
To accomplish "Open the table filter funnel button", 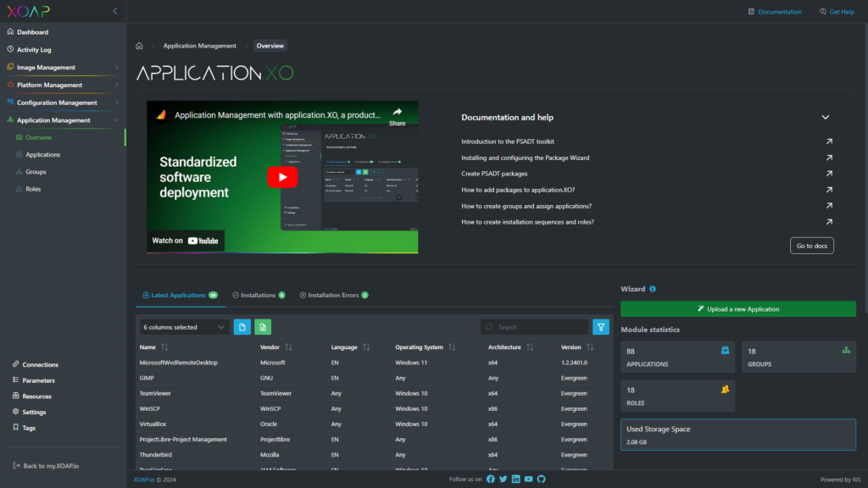I will click(x=601, y=327).
